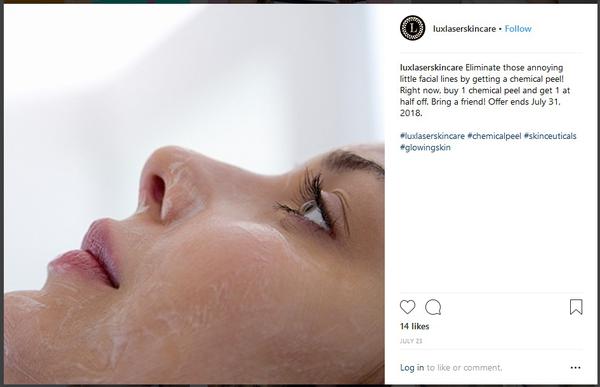600x387 pixels.
Task: Open luxlaserskincare username in header
Action: (465, 29)
